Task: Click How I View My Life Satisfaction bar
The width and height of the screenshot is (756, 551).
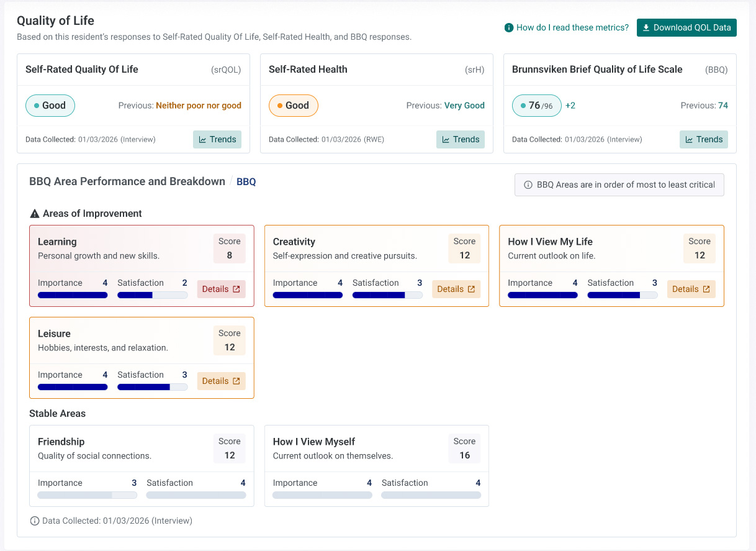Action: coord(623,295)
